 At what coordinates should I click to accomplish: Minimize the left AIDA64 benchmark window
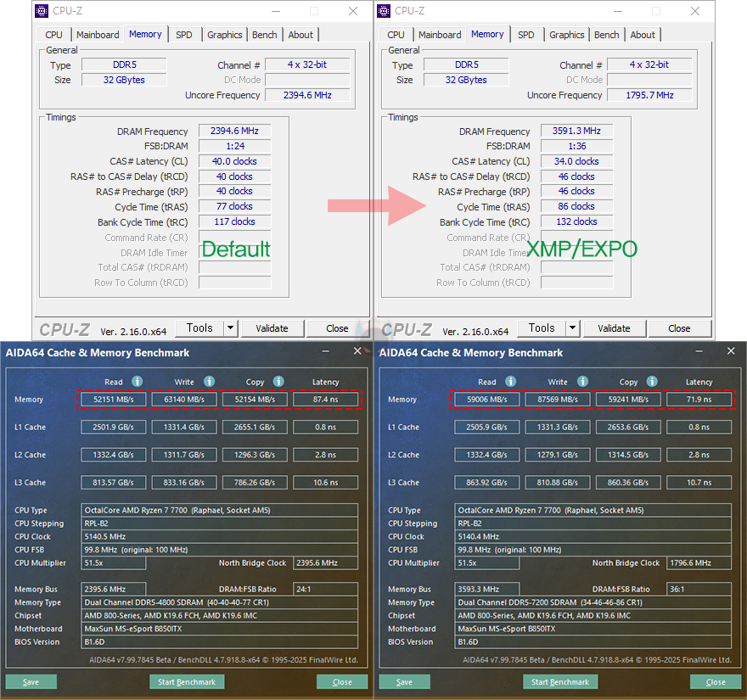[x=325, y=351]
